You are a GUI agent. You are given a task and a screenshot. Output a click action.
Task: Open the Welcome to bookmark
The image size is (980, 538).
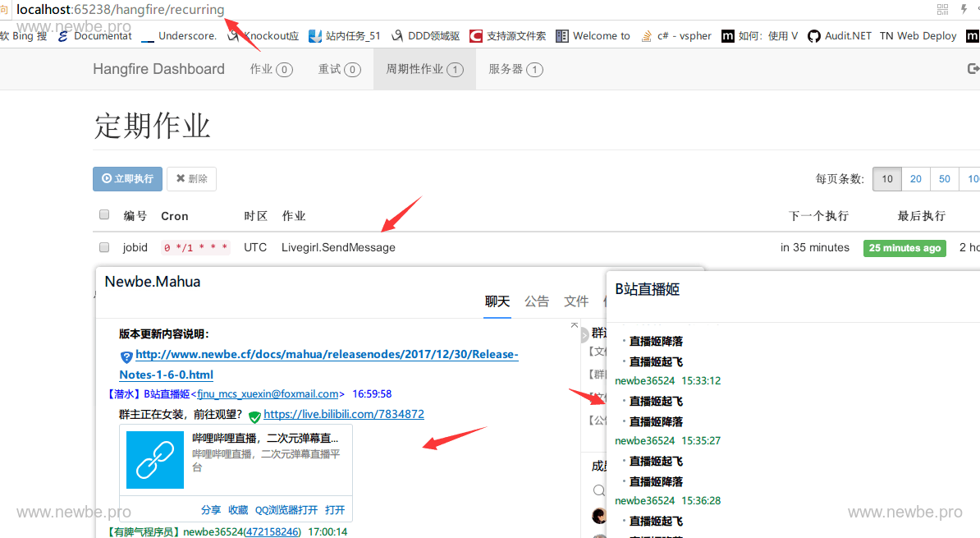(x=593, y=36)
